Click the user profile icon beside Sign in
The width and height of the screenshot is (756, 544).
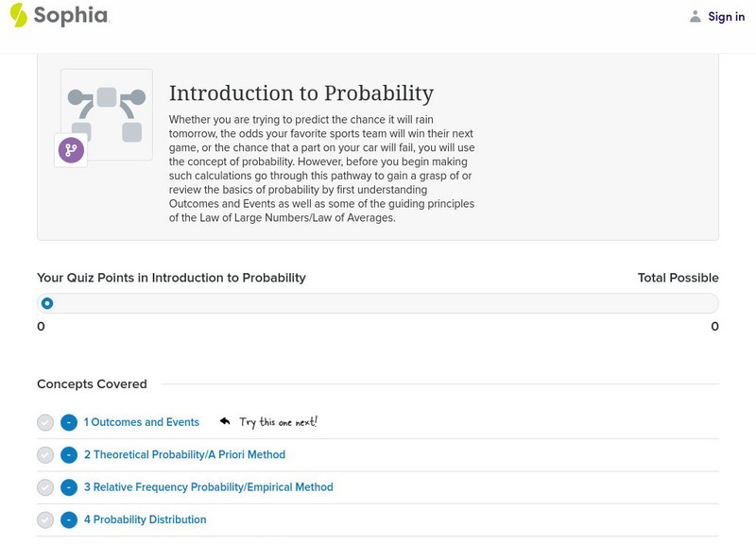[x=696, y=17]
